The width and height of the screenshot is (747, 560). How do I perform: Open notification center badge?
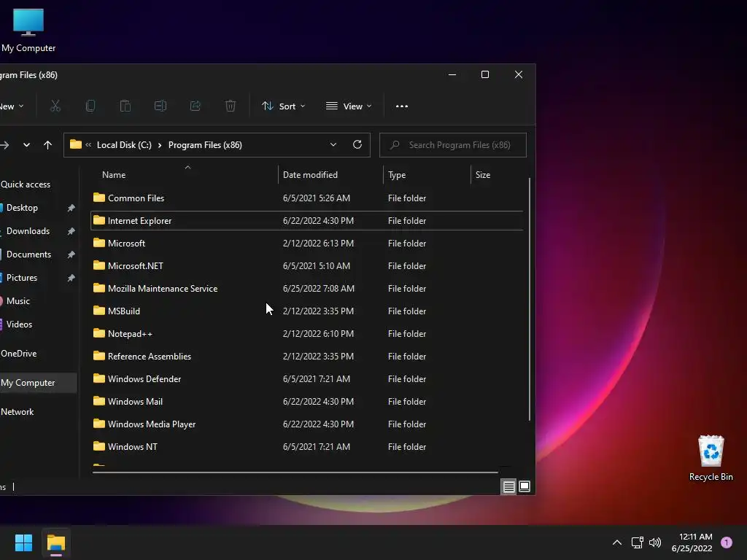click(727, 542)
